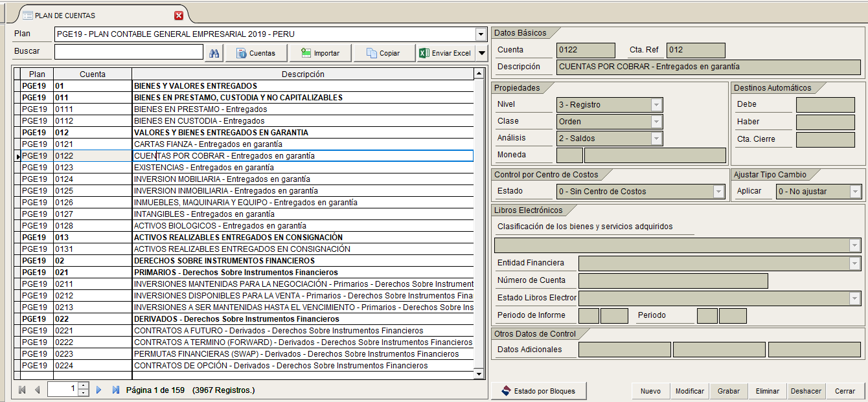Click the Nuevo button
Screen dimensions: 868x402
[x=650, y=391]
